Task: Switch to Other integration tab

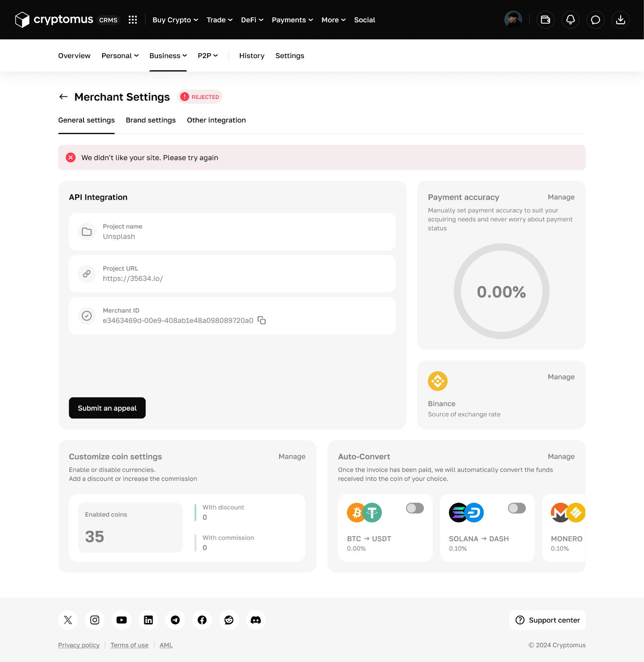Action: [216, 120]
